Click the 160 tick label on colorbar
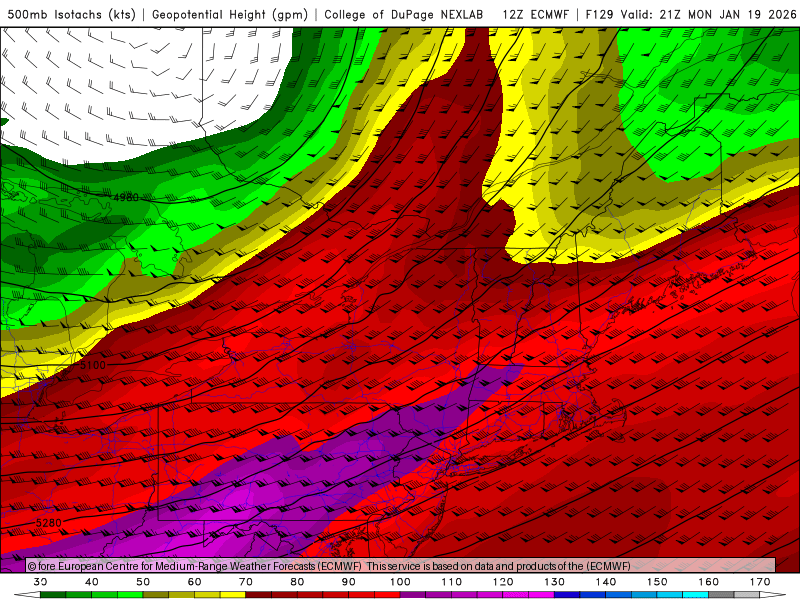Image resolution: width=800 pixels, height=600 pixels. point(709,582)
